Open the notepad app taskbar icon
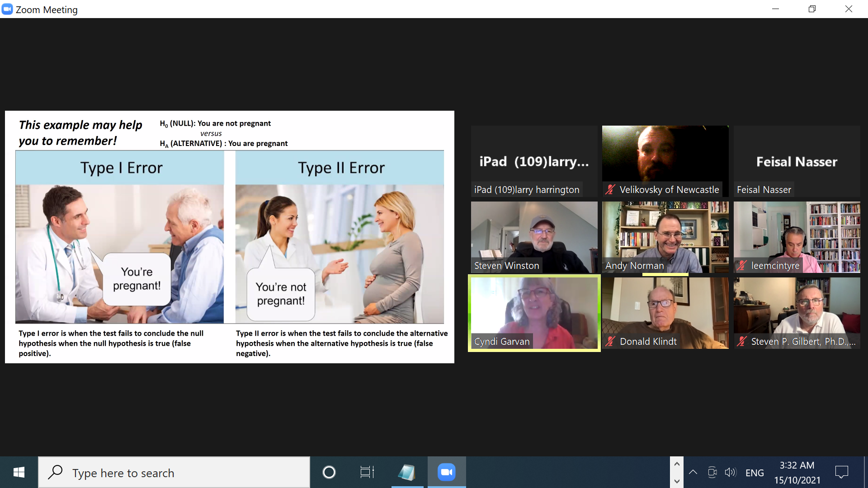Viewport: 868px width, 488px height. click(x=406, y=472)
